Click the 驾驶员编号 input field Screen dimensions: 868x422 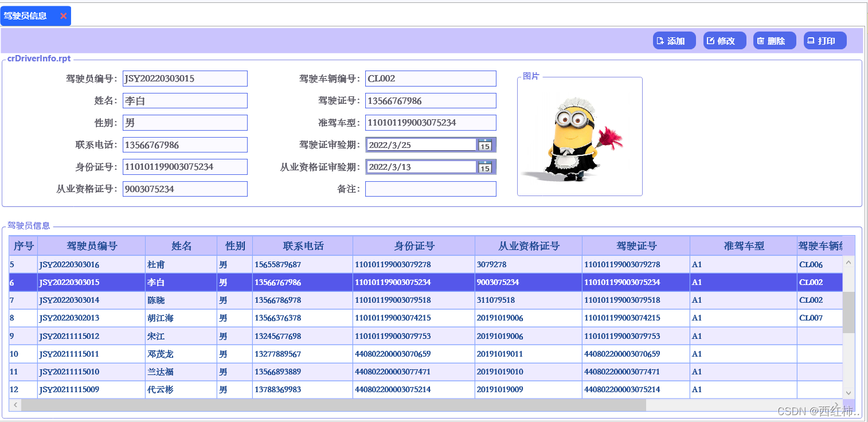[x=185, y=79]
